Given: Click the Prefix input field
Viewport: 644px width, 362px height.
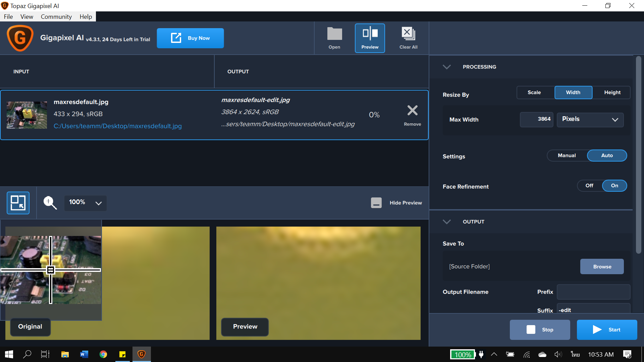Looking at the screenshot, I should click(x=593, y=292).
